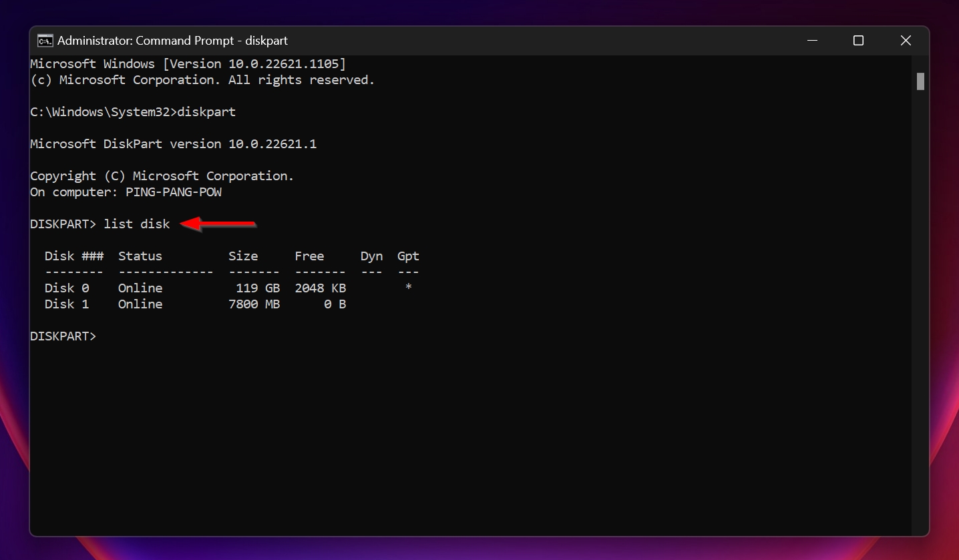Viewport: 959px width, 560px height.
Task: Close the Command Prompt diskpart window
Action: (x=906, y=41)
